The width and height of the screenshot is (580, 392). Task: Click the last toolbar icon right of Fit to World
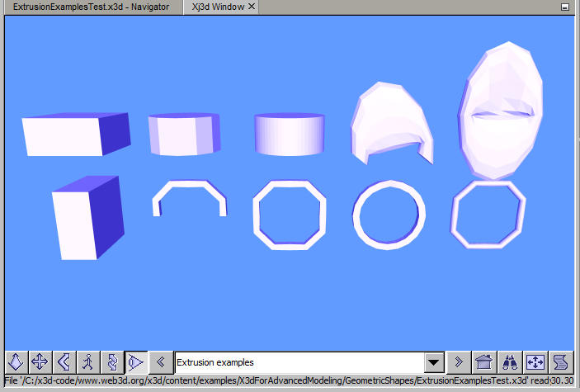tap(561, 361)
